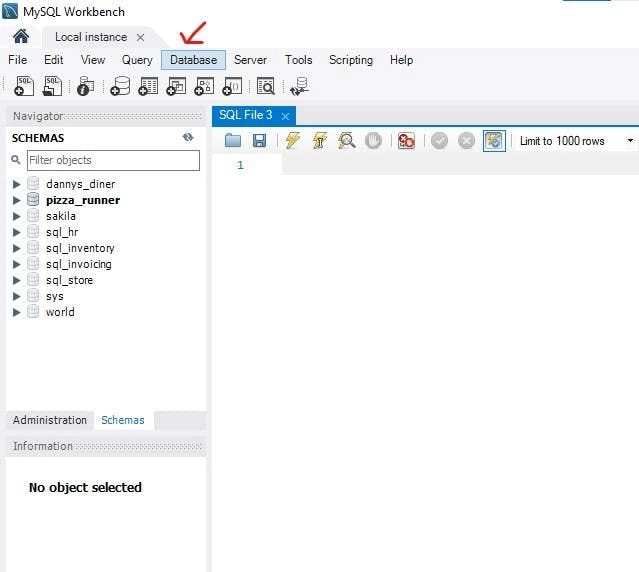This screenshot has height=572, width=639.
Task: Click the create new schema icon
Action: pyautogui.click(x=120, y=87)
